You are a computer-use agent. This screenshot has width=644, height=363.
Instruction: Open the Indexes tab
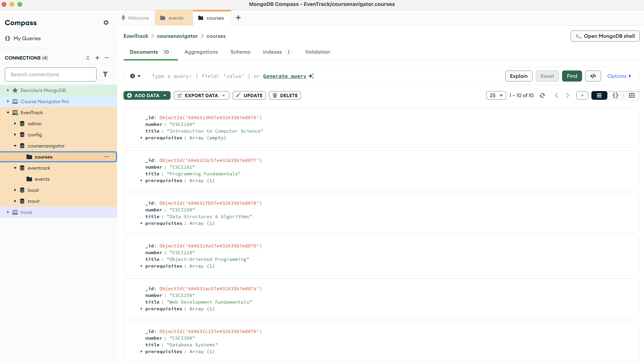[x=277, y=52]
